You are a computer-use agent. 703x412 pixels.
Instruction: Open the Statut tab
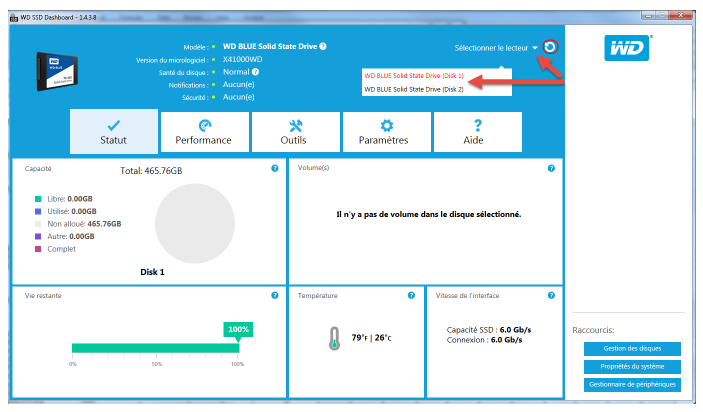114,131
